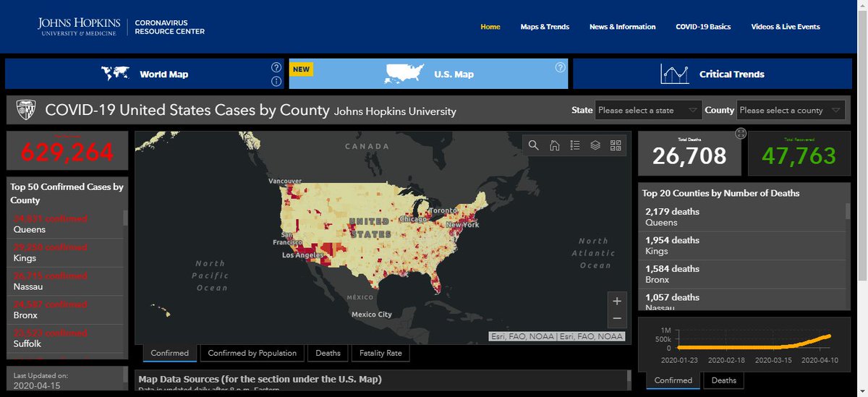
Task: Go to the Home navigation item
Action: click(x=490, y=27)
